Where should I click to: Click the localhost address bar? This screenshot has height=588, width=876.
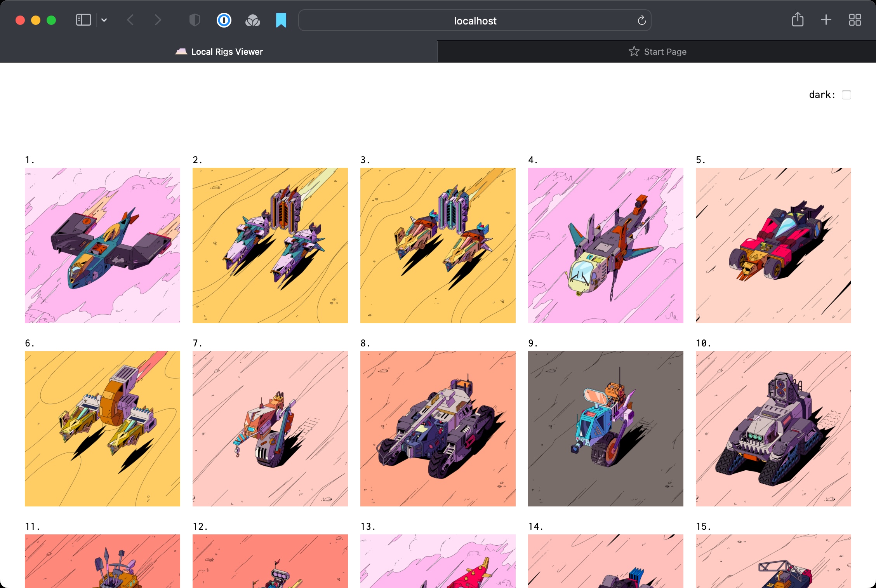[474, 21]
